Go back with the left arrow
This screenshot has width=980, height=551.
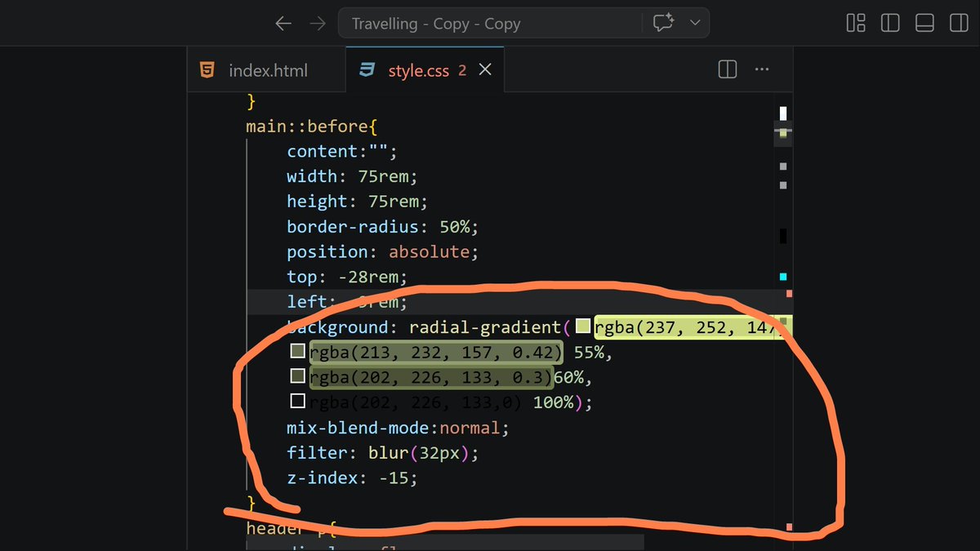pos(283,24)
